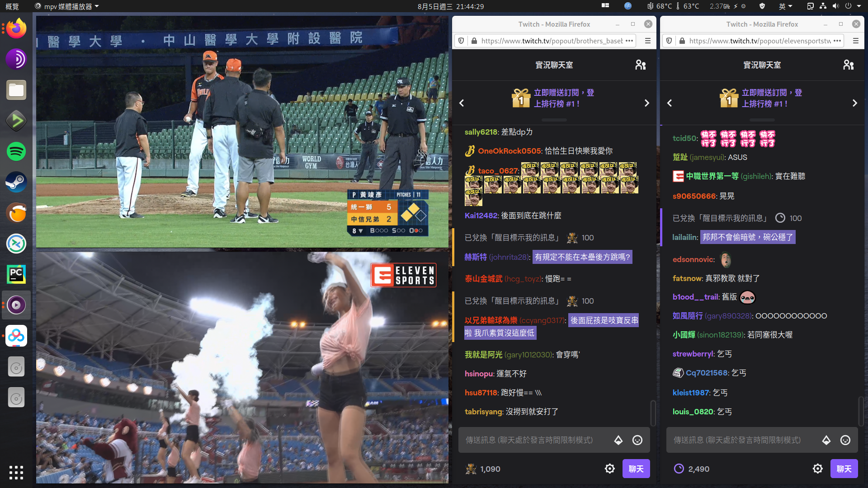Open the Baidu cloud dock icon
Viewport: 868px width, 488px height.
click(x=16, y=336)
